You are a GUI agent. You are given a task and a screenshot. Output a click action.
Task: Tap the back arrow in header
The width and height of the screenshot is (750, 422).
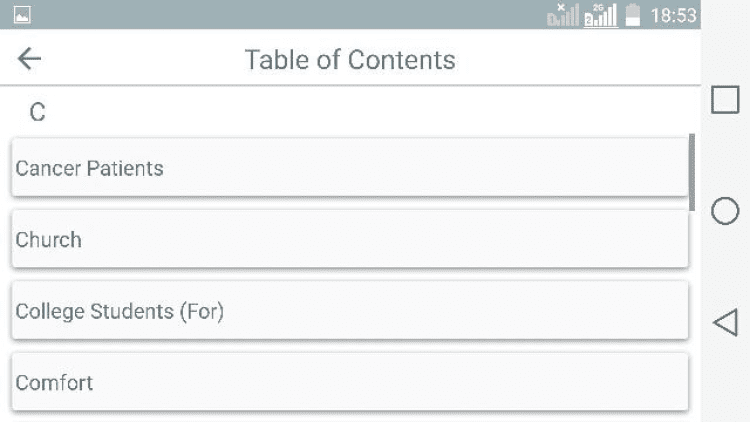[x=30, y=59]
